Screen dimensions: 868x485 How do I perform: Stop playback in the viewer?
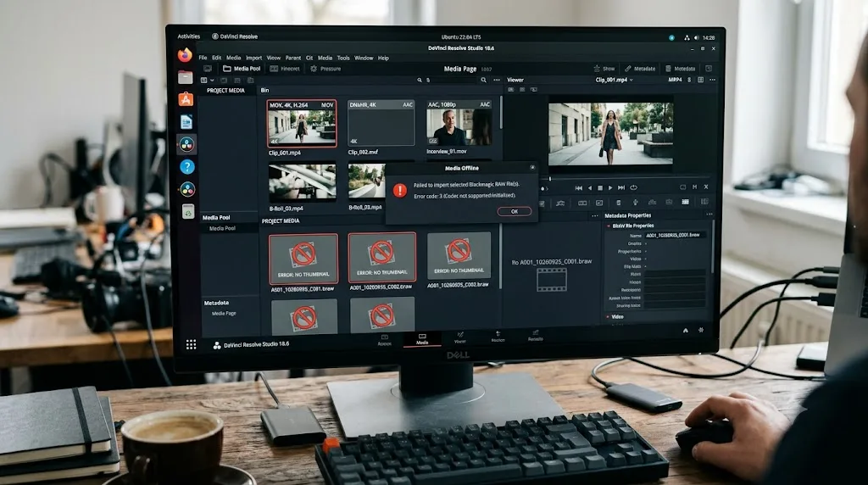click(600, 187)
